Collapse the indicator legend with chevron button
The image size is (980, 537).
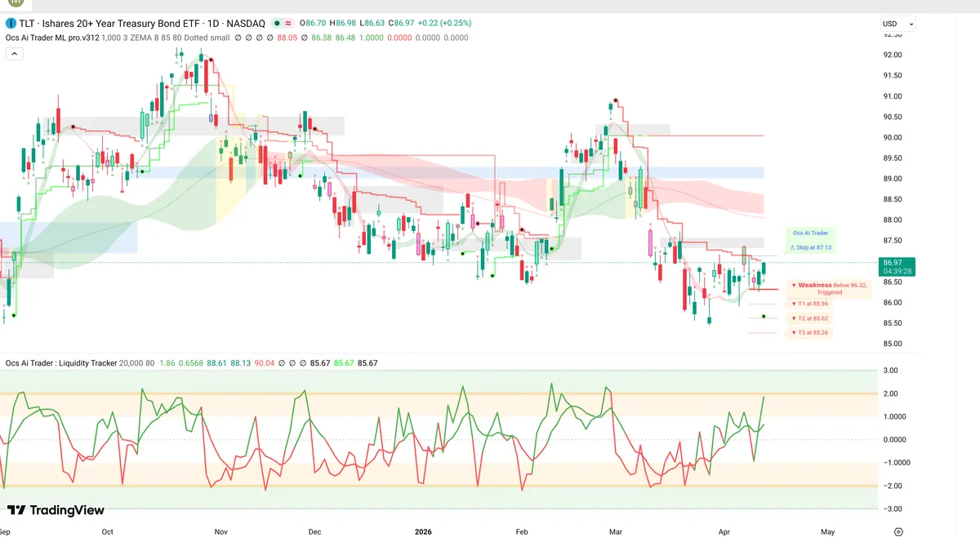pyautogui.click(x=13, y=53)
